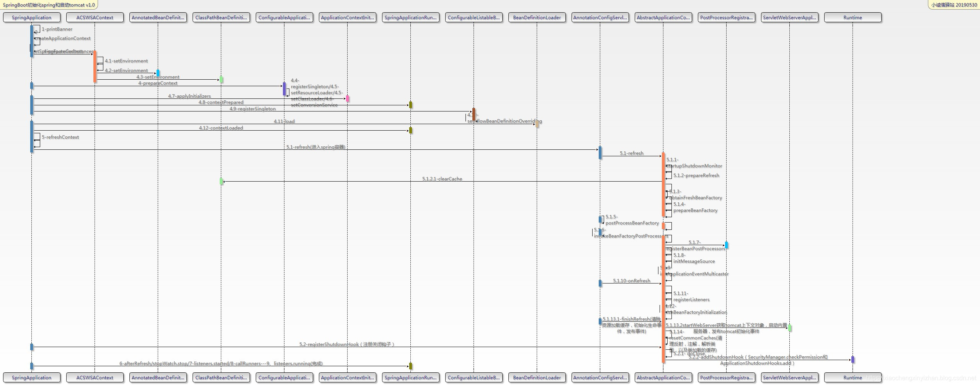Click the '5.1-refresh(进入spring容器)' message label
The height and width of the screenshot is (385, 980).
(316, 147)
